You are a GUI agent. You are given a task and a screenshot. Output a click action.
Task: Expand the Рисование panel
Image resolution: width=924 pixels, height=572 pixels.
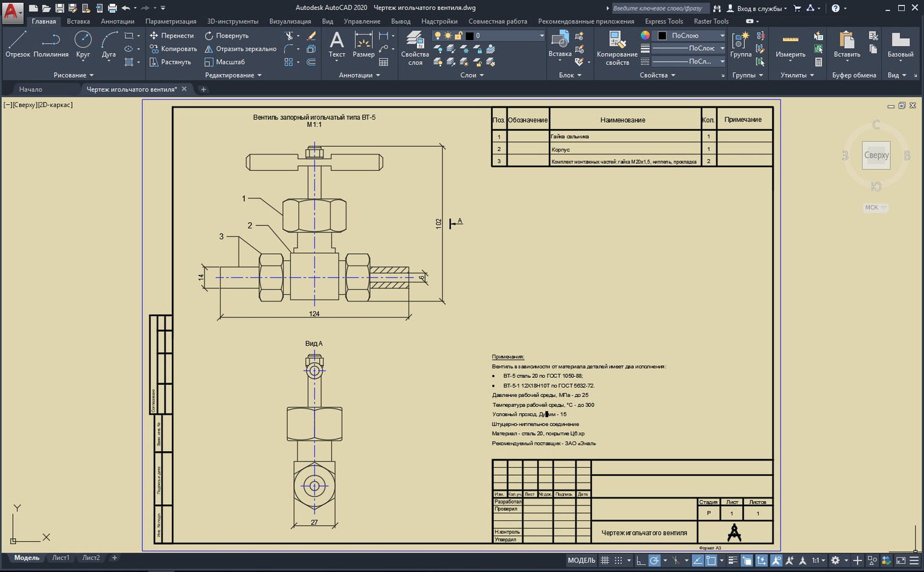(x=73, y=75)
